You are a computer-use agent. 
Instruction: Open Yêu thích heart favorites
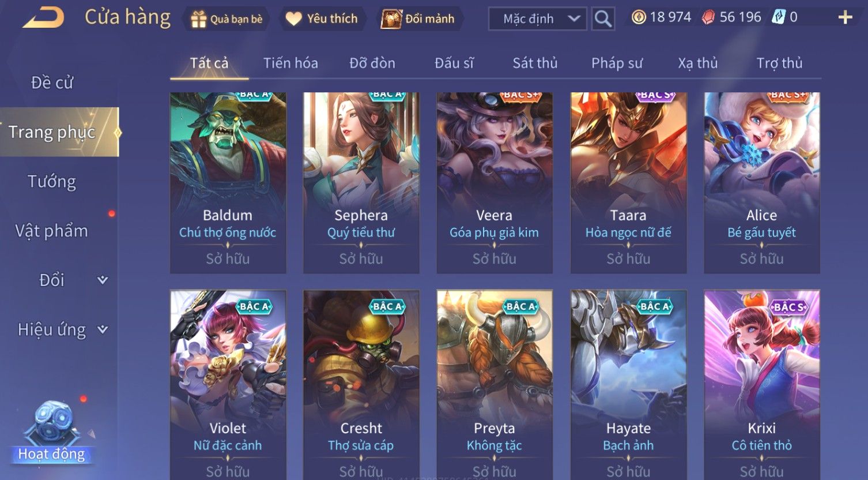tap(293, 19)
